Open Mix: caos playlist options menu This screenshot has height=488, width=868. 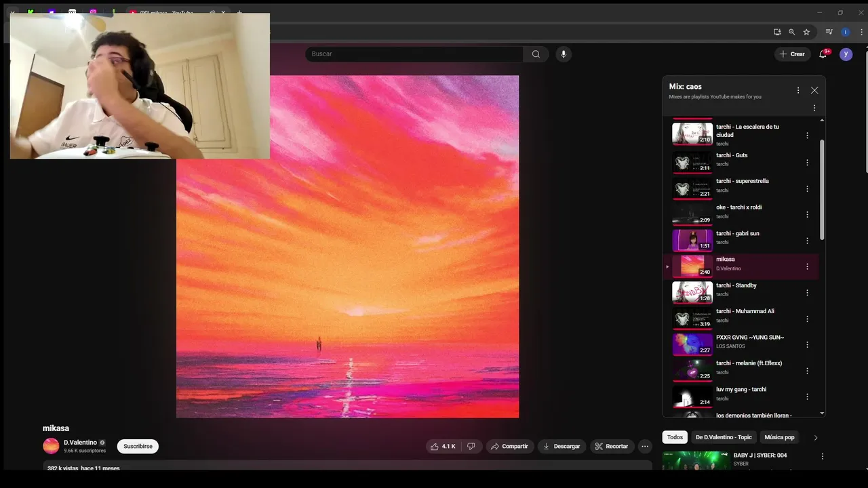tap(798, 90)
